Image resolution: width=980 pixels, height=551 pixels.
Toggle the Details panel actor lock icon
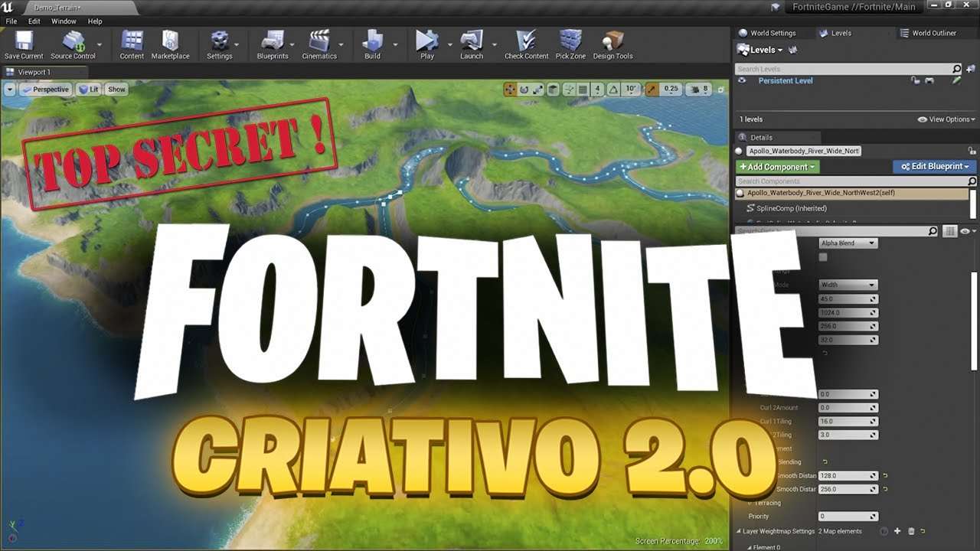tap(972, 151)
